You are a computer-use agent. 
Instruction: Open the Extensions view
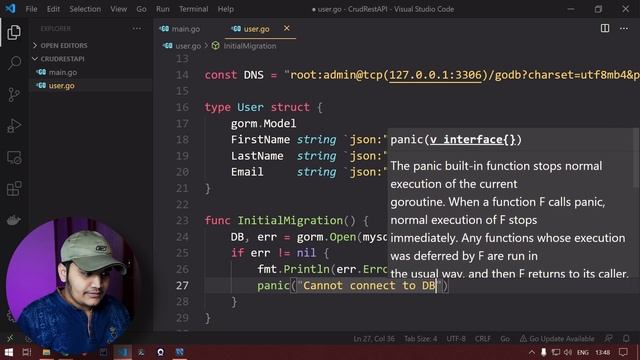(x=14, y=189)
